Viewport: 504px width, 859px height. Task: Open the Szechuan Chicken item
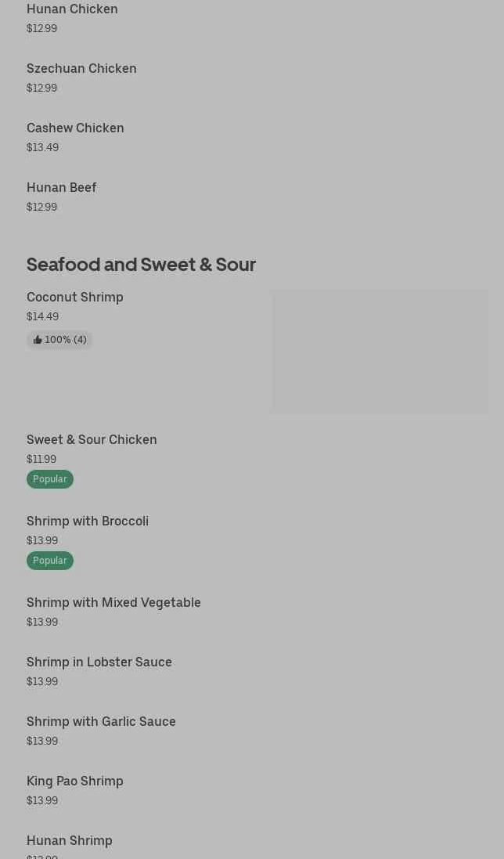coord(81,69)
